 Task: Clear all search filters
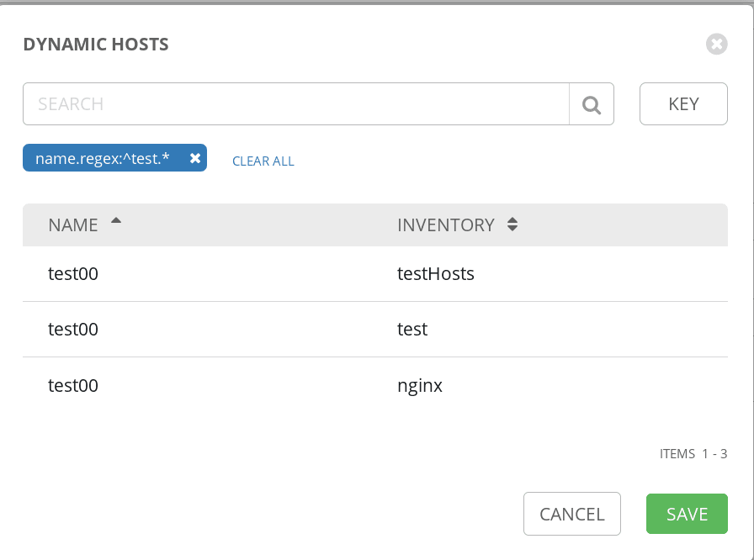(263, 161)
